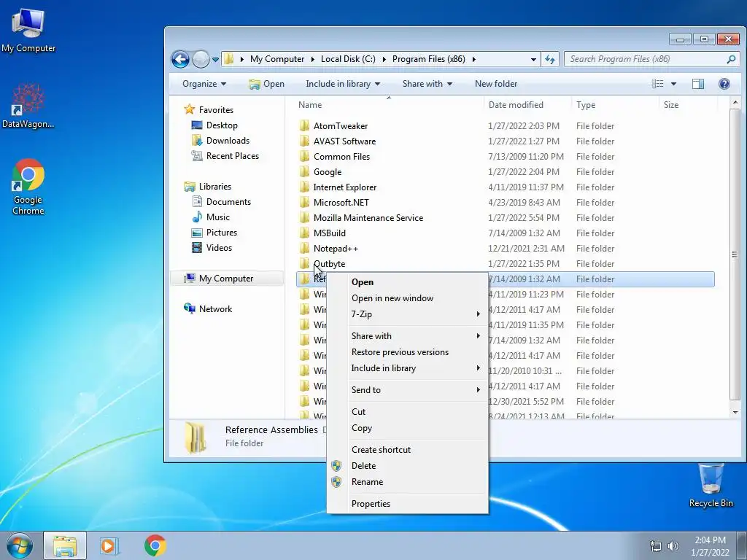This screenshot has width=747, height=560.
Task: Click Local Disk (C:) in address bar
Action: pyautogui.click(x=348, y=59)
